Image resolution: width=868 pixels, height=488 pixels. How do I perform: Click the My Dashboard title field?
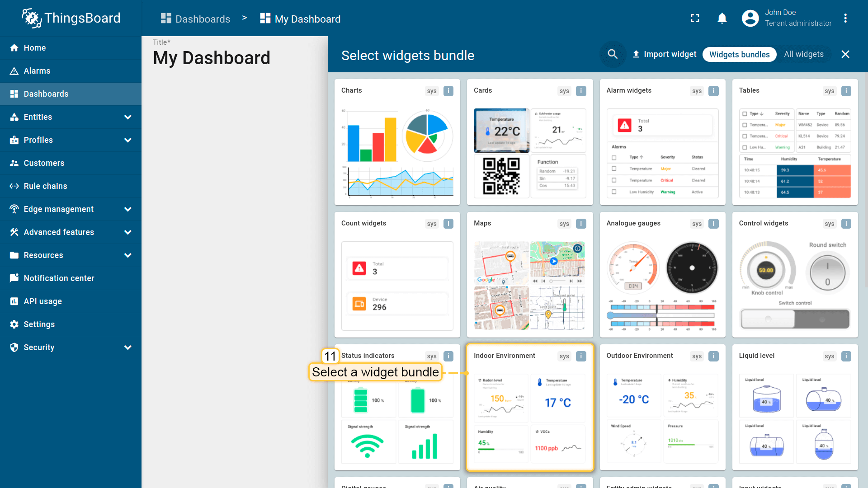[x=212, y=58]
